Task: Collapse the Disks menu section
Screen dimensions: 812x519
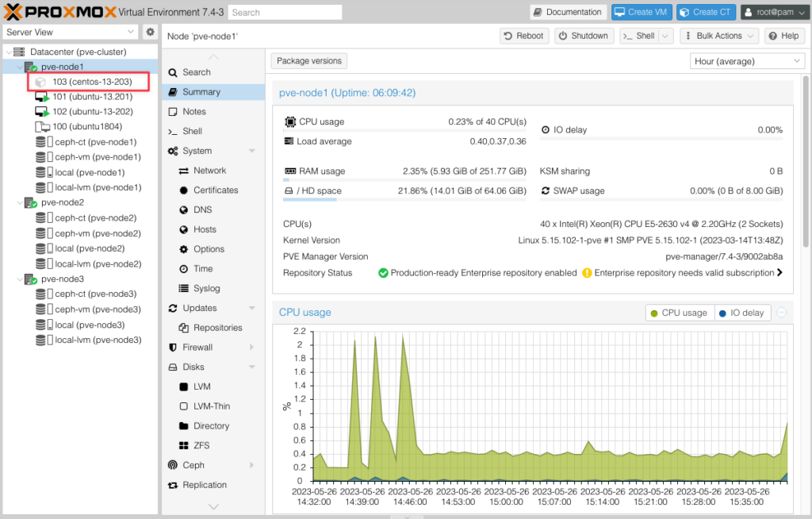Action: click(252, 367)
